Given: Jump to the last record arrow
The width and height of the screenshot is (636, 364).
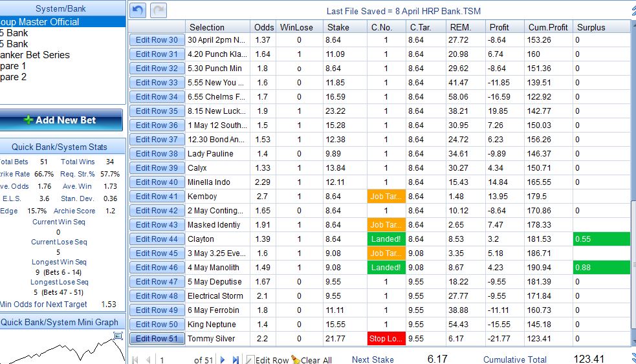Looking at the screenshot, I should 236,359.
